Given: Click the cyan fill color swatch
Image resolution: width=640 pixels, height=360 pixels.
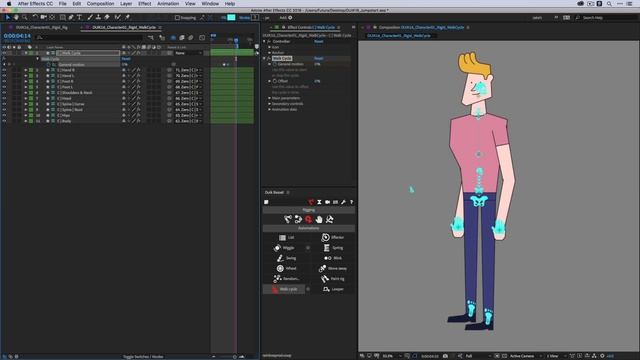Looking at the screenshot, I should [x=231, y=18].
